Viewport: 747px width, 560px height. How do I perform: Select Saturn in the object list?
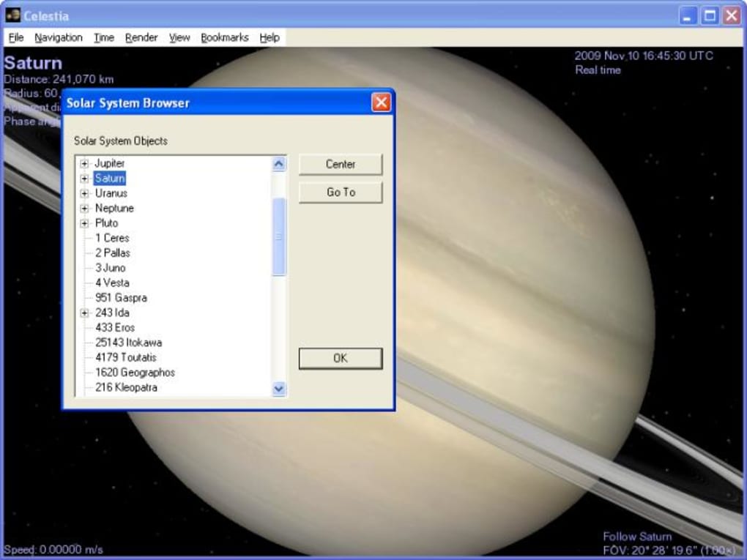click(x=110, y=178)
